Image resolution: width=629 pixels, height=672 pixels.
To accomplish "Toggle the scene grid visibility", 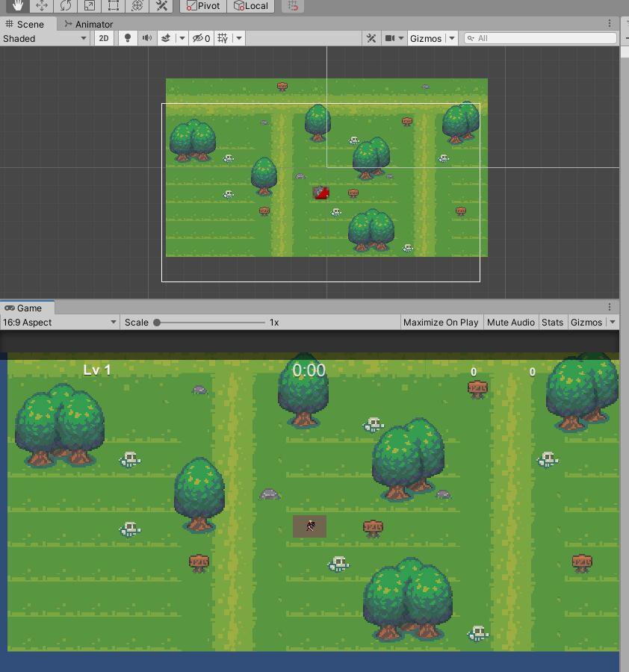I will point(223,39).
